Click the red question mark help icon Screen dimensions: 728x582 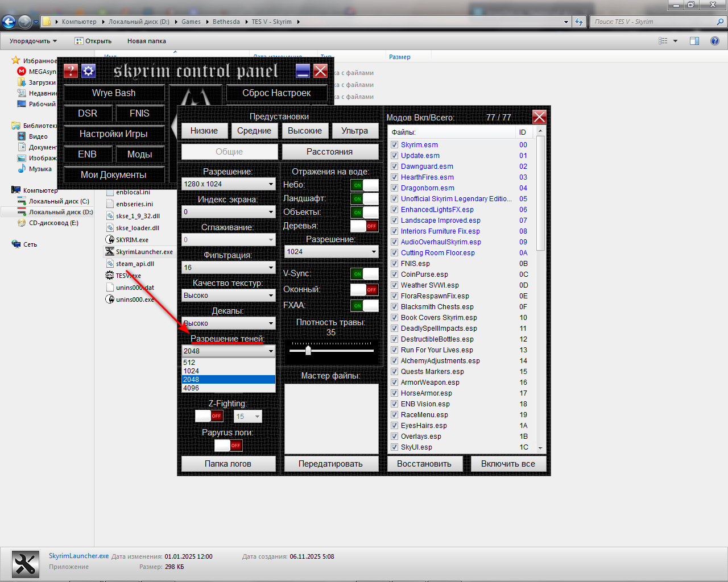(x=71, y=70)
